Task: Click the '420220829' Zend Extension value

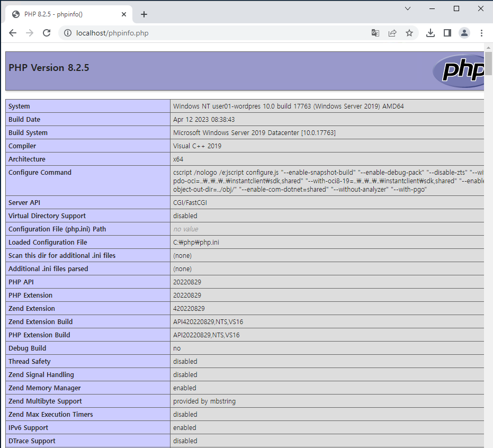Action: coord(189,308)
